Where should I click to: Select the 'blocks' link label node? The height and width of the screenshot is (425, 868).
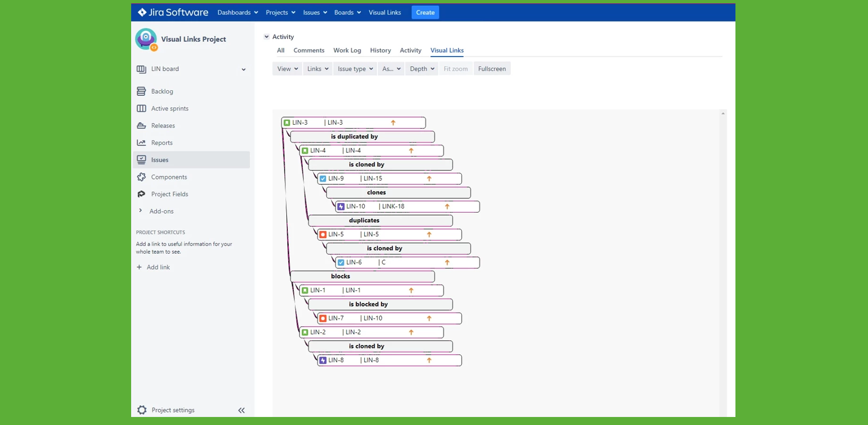tap(362, 276)
